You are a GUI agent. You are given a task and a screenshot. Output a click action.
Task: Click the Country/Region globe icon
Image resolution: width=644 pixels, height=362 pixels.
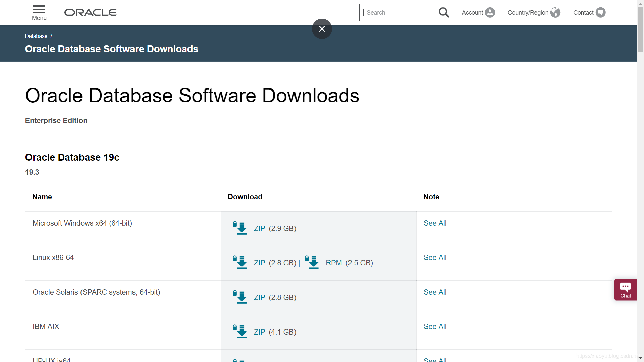[555, 13]
